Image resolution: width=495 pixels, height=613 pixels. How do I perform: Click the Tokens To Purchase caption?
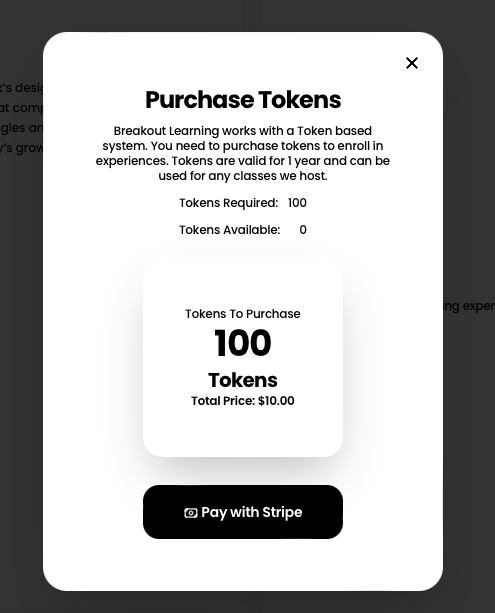click(243, 314)
